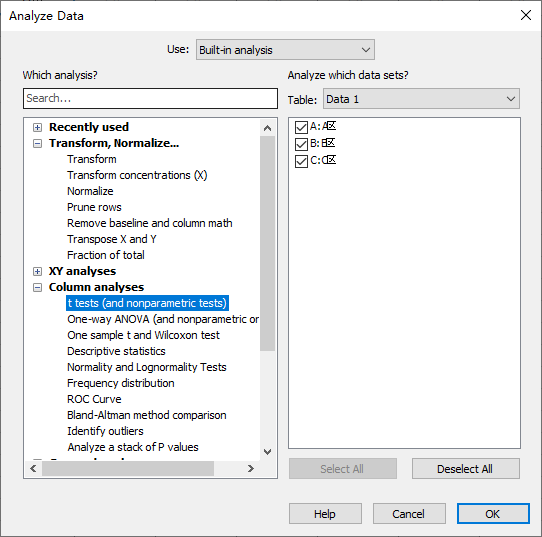This screenshot has height=537, width=542.
Task: Select Normality and Lognormality Tests
Action: (147, 367)
